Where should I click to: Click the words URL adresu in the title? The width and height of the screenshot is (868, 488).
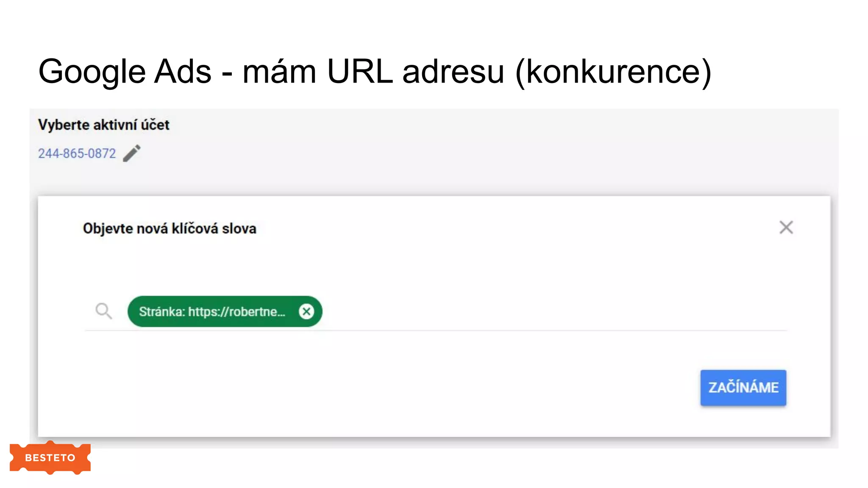[415, 72]
